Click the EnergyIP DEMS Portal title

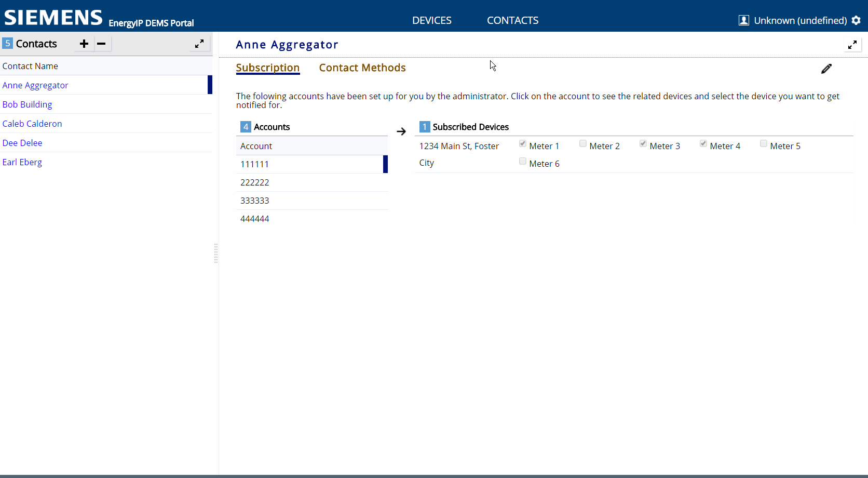tap(151, 23)
